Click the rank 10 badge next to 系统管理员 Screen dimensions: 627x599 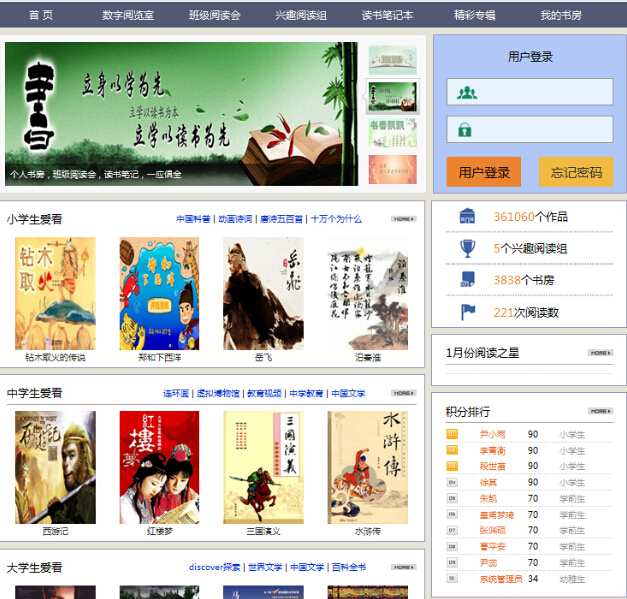point(452,578)
